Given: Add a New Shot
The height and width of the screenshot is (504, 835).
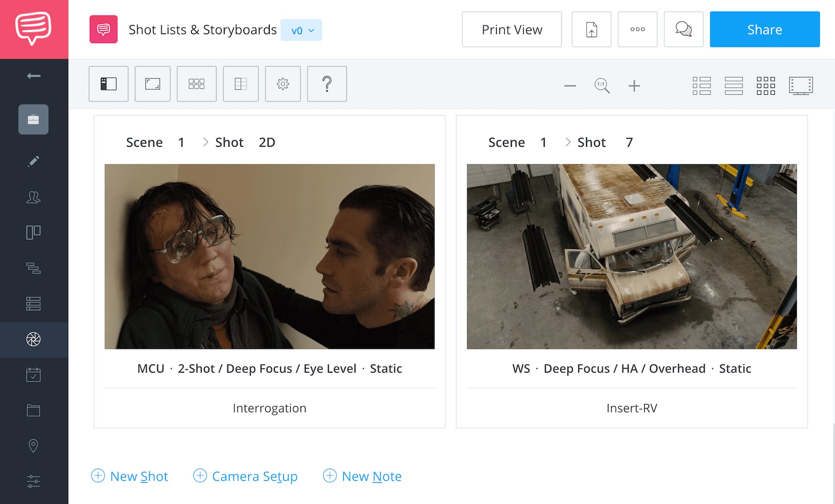Looking at the screenshot, I should 129,476.
